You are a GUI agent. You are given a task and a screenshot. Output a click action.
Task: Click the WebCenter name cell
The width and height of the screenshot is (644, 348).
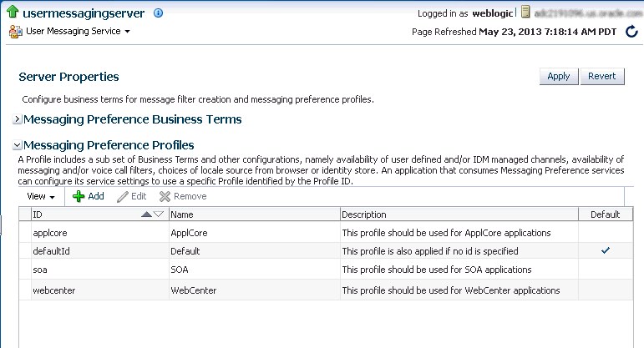click(255, 290)
